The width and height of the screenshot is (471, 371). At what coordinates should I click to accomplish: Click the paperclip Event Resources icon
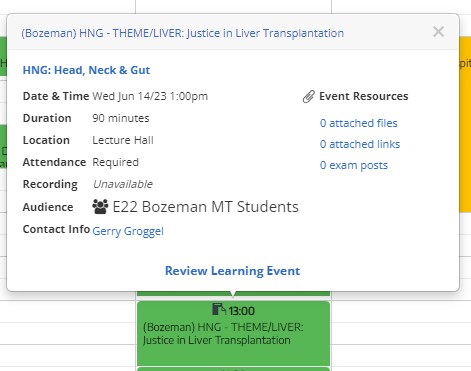coord(309,97)
